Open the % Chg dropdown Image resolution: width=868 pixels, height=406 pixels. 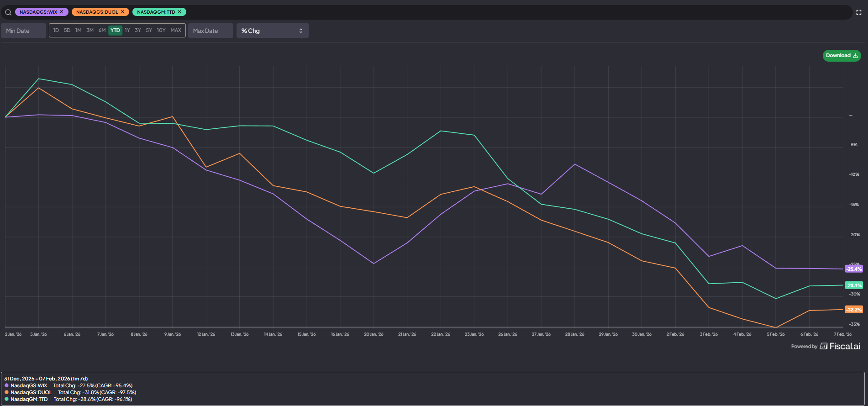click(x=273, y=31)
